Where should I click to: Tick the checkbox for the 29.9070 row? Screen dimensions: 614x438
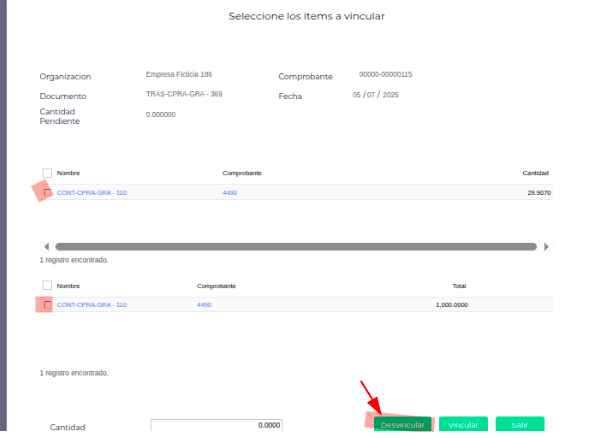[x=47, y=192]
